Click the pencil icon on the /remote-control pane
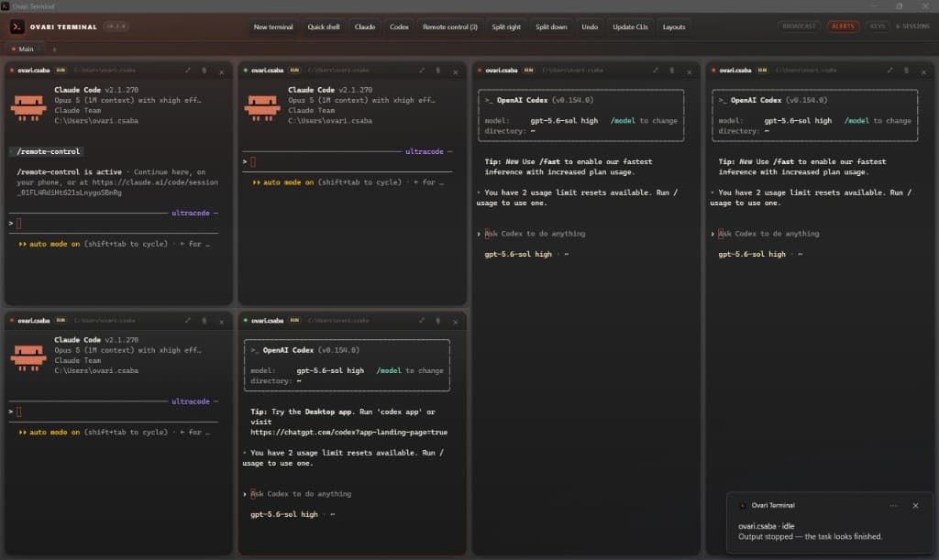 (x=187, y=71)
